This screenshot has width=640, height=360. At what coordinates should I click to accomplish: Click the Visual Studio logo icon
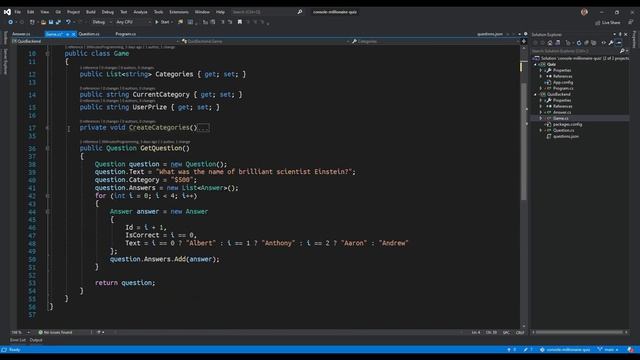tap(7, 12)
